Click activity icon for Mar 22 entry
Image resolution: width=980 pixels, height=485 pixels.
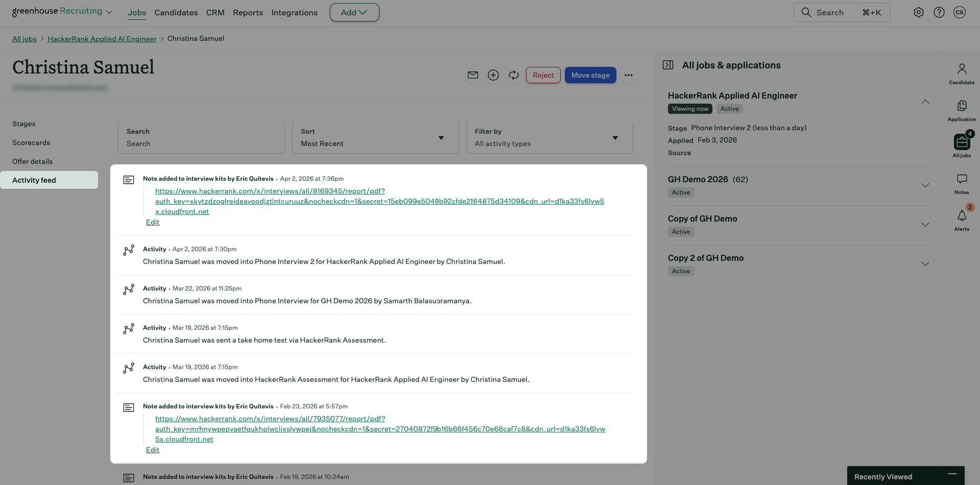[x=129, y=289]
